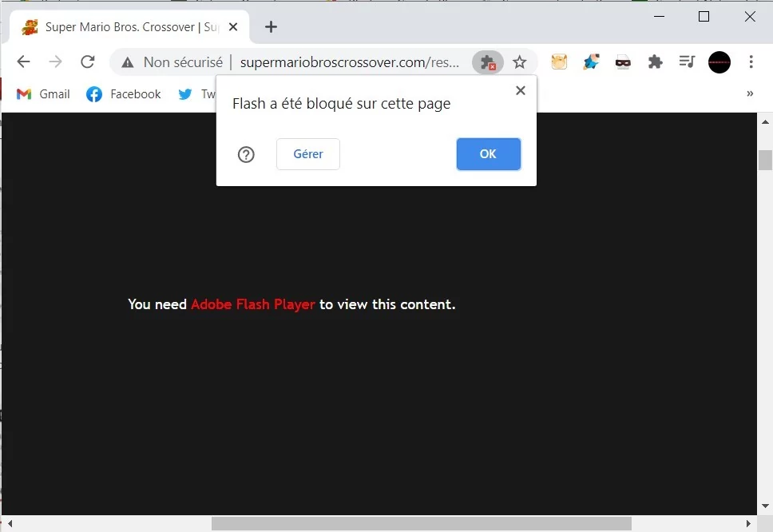This screenshot has width=773, height=532.
Task: Show more bookmarks with double chevron
Action: (750, 93)
